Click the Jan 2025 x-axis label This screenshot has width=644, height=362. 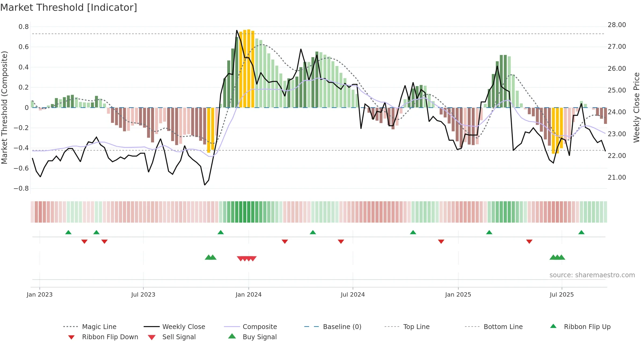[x=458, y=295]
